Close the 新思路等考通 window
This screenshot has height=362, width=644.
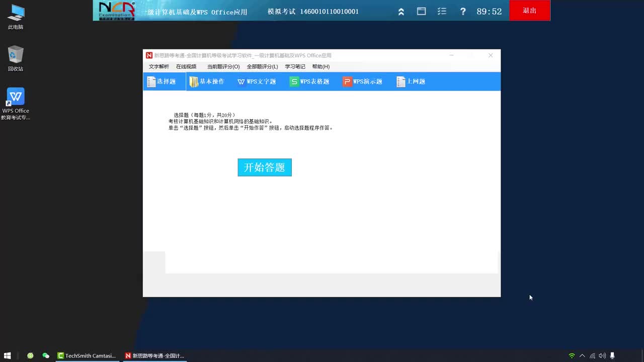tap(491, 55)
